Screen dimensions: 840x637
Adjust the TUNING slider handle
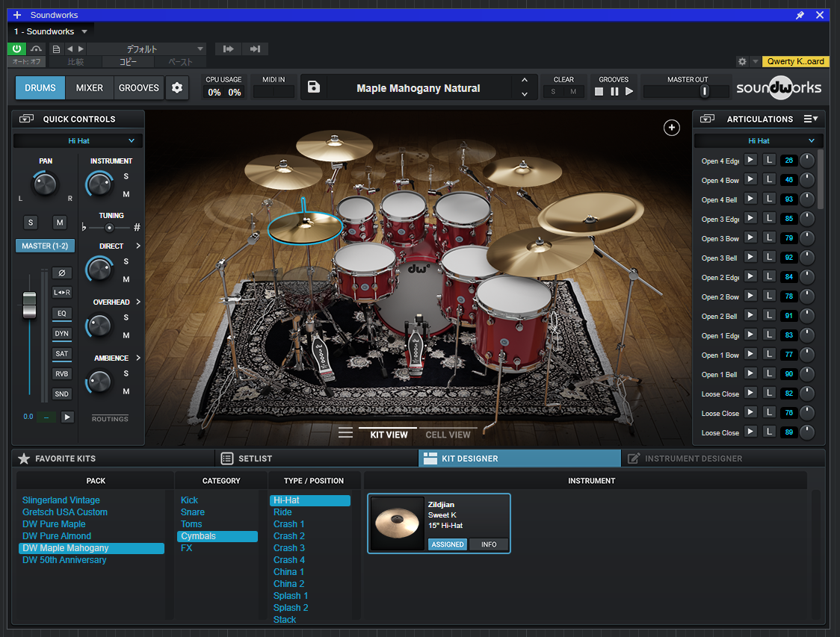[109, 228]
